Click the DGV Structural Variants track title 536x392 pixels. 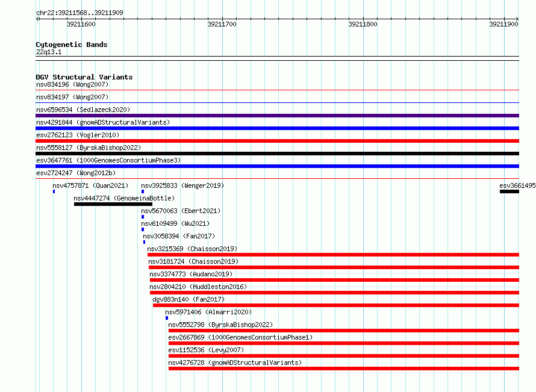[84, 77]
